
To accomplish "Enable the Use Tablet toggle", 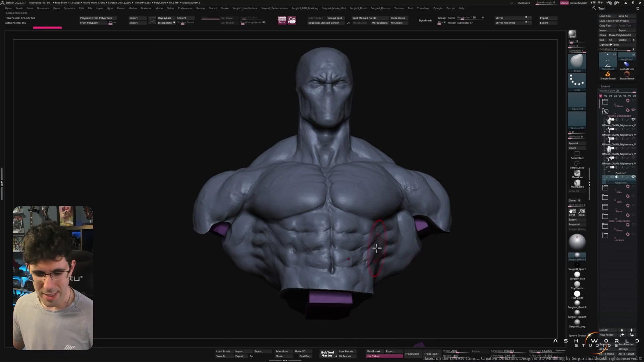I will (384, 356).
